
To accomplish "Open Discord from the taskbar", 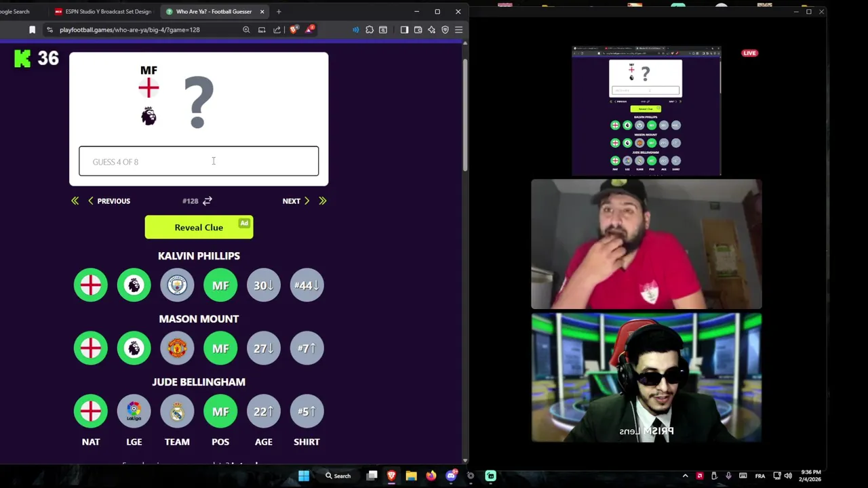I will 451,476.
